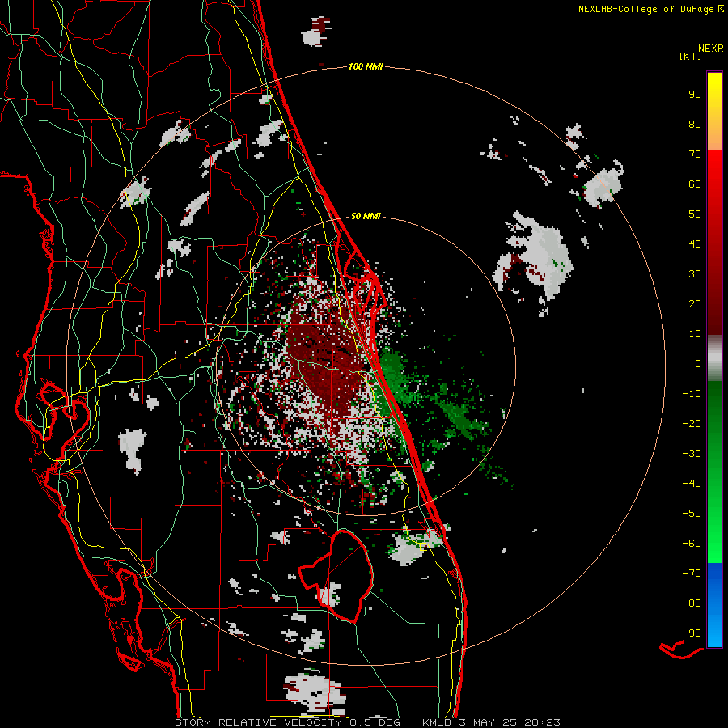Click the 40 value on velocity scale
728x728 pixels.
695,244
